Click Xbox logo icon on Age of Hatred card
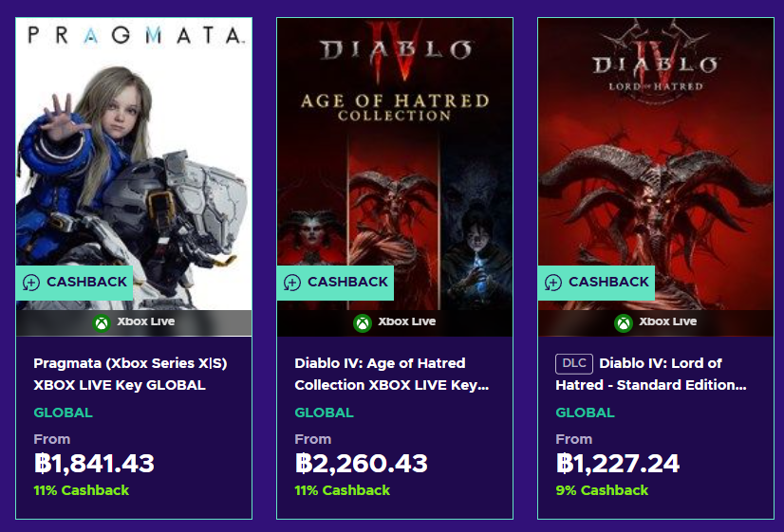The width and height of the screenshot is (784, 532). tap(363, 322)
